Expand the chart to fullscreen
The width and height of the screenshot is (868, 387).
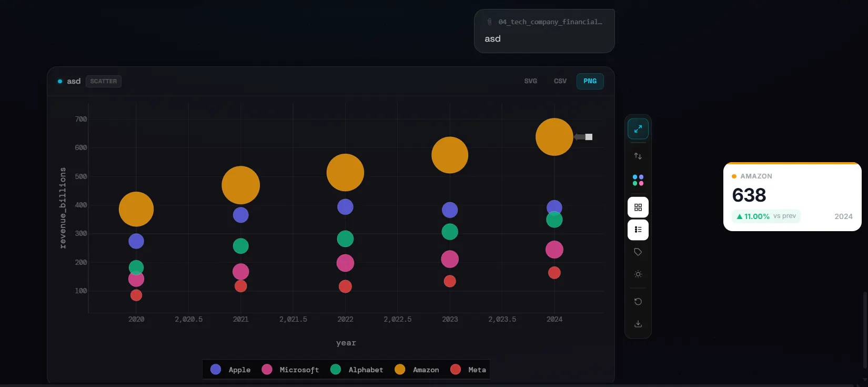(638, 129)
